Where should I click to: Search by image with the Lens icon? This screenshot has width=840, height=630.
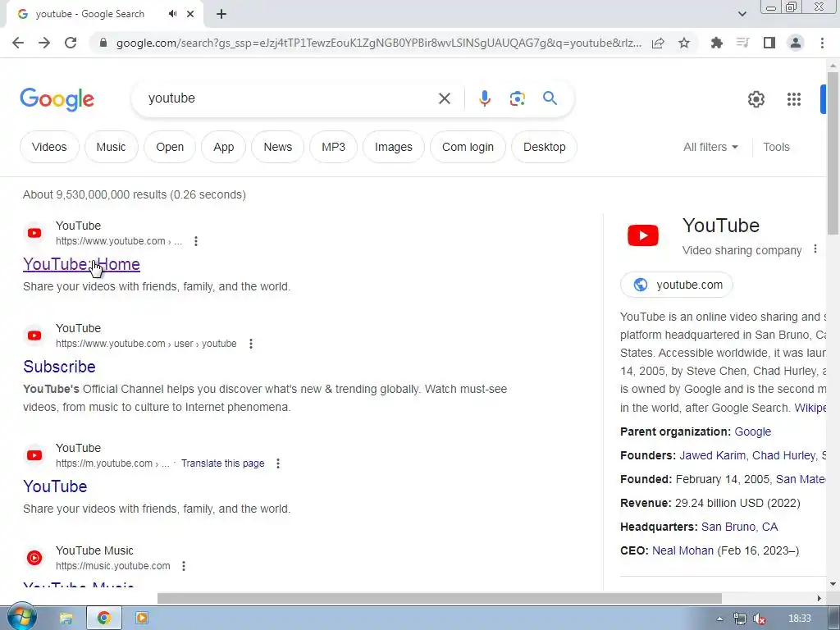click(517, 98)
